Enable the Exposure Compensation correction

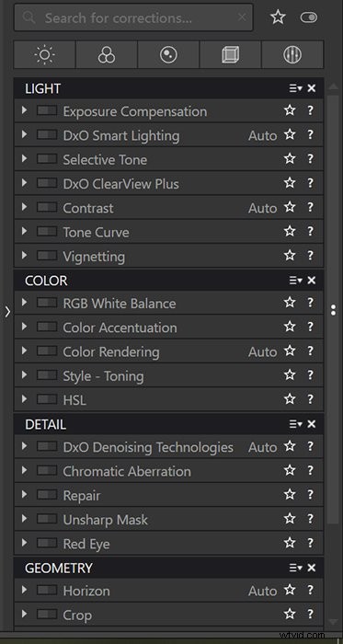coord(47,111)
